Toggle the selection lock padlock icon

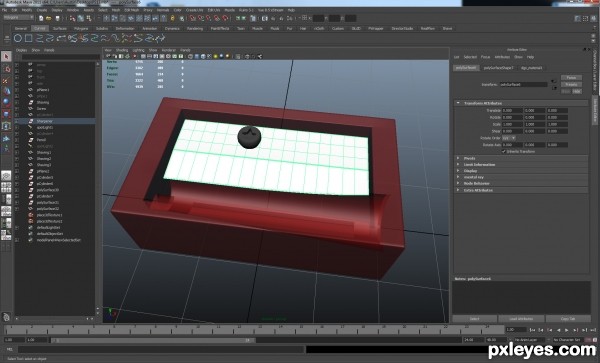[x=173, y=18]
